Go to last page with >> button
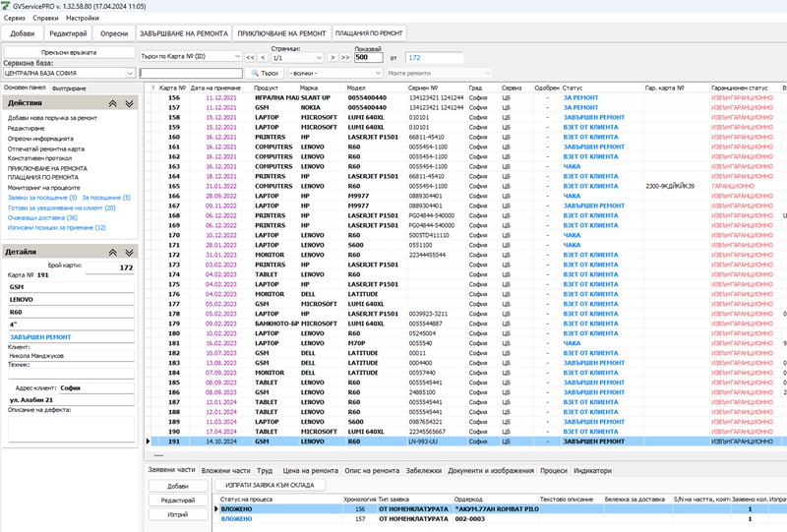 click(345, 58)
